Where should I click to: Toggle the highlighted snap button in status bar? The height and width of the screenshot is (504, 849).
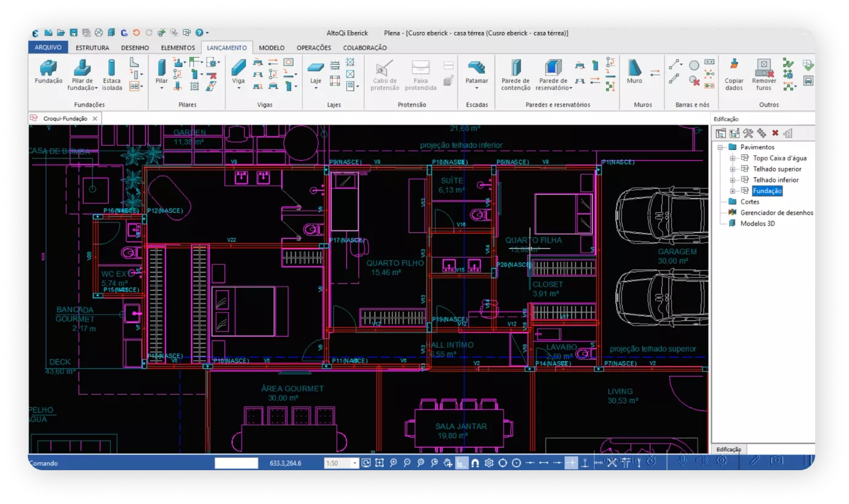coord(572,463)
